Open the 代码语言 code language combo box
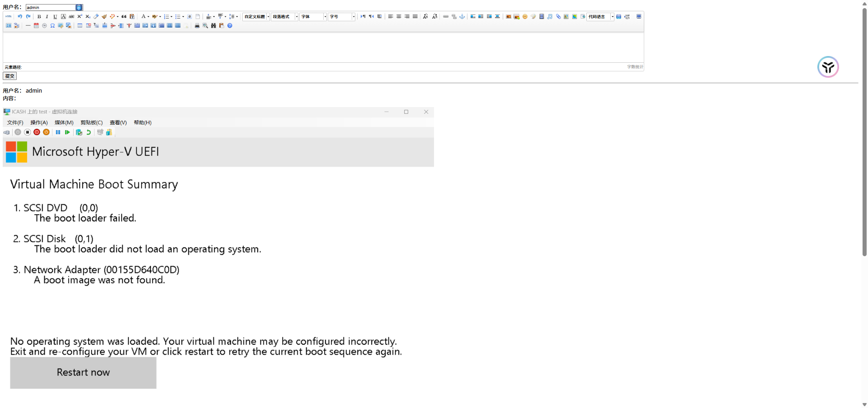Image resolution: width=868 pixels, height=408 pixels. pos(600,17)
